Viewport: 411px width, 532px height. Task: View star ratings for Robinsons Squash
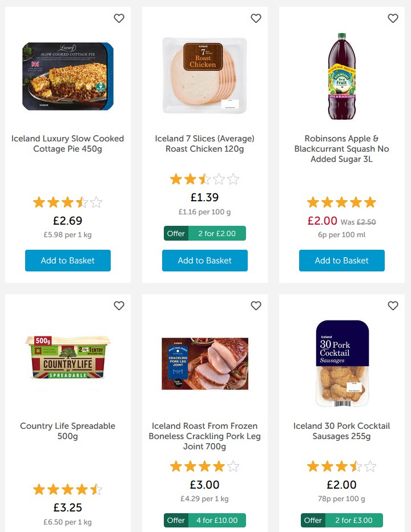[342, 202]
